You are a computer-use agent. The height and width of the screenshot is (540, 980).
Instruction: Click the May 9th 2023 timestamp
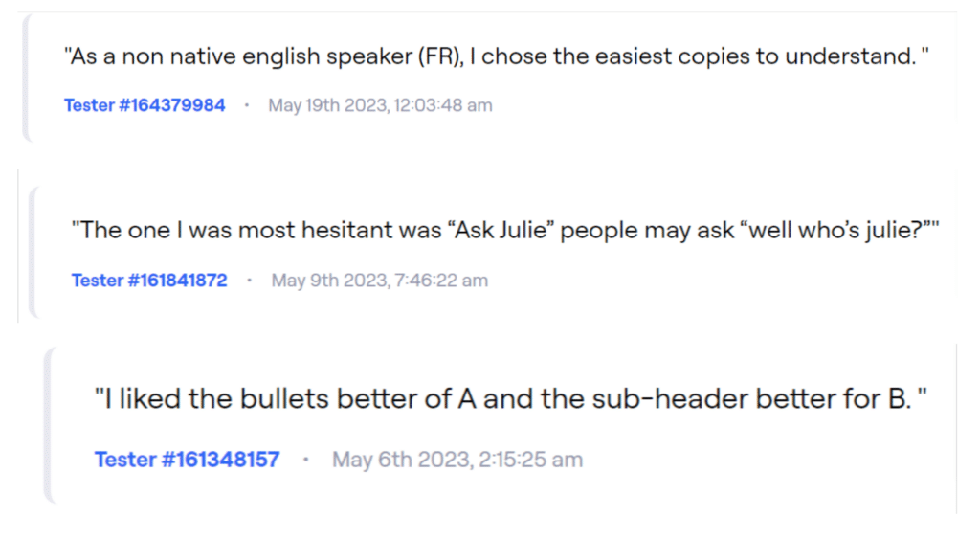click(x=379, y=281)
